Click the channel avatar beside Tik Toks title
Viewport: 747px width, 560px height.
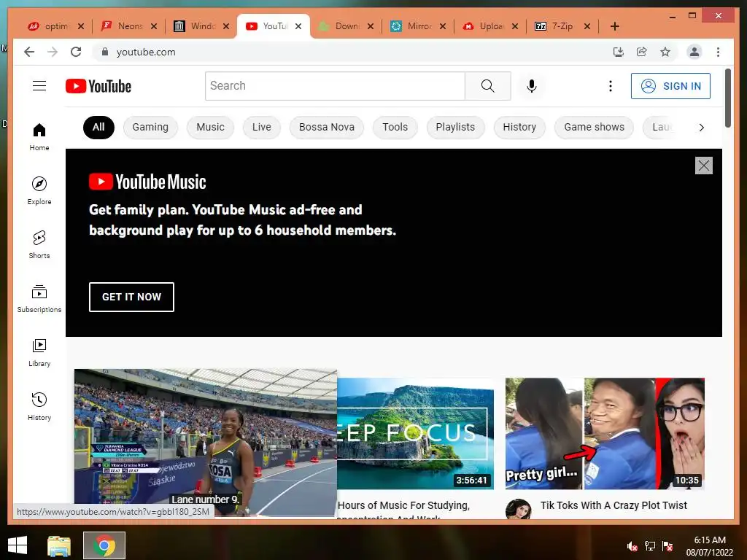(x=519, y=509)
